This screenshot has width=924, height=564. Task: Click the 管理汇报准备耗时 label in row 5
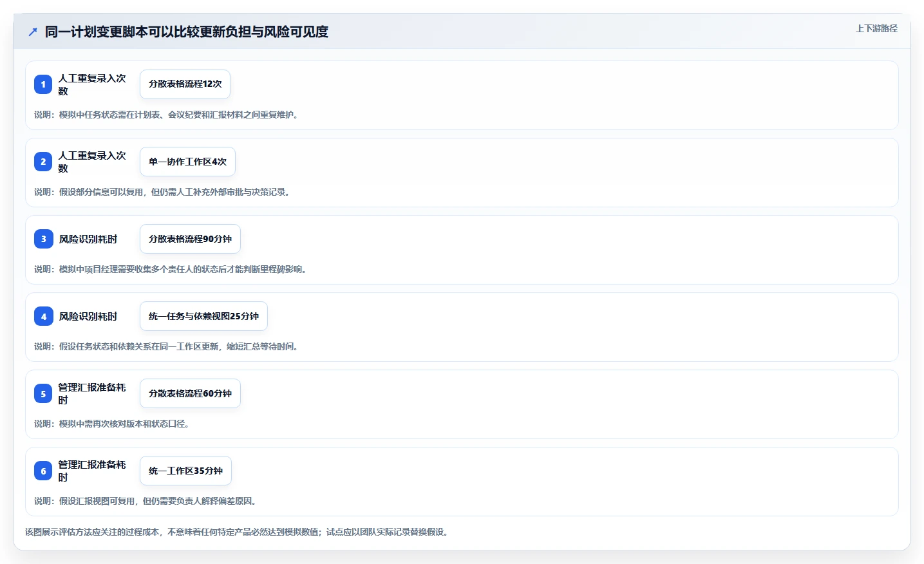pos(92,393)
